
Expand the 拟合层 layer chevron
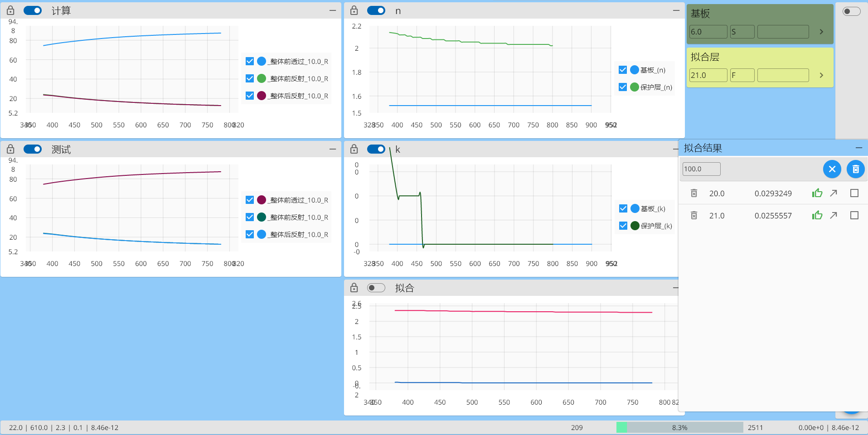point(821,75)
